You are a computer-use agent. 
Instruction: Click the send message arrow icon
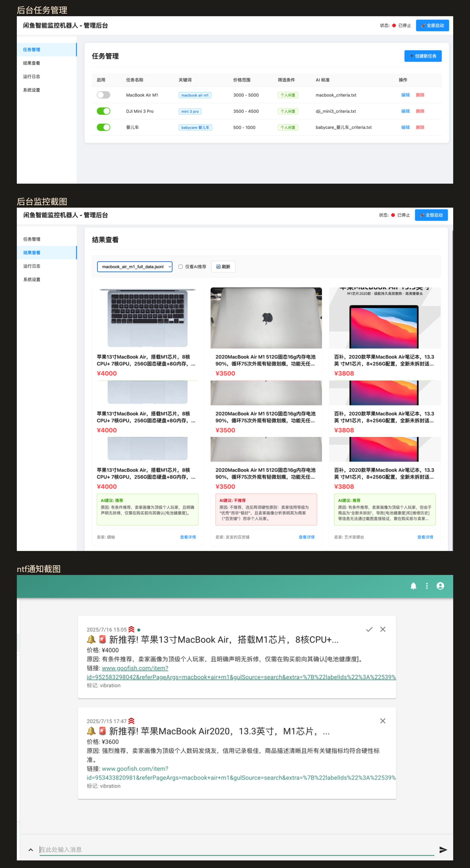(x=443, y=850)
